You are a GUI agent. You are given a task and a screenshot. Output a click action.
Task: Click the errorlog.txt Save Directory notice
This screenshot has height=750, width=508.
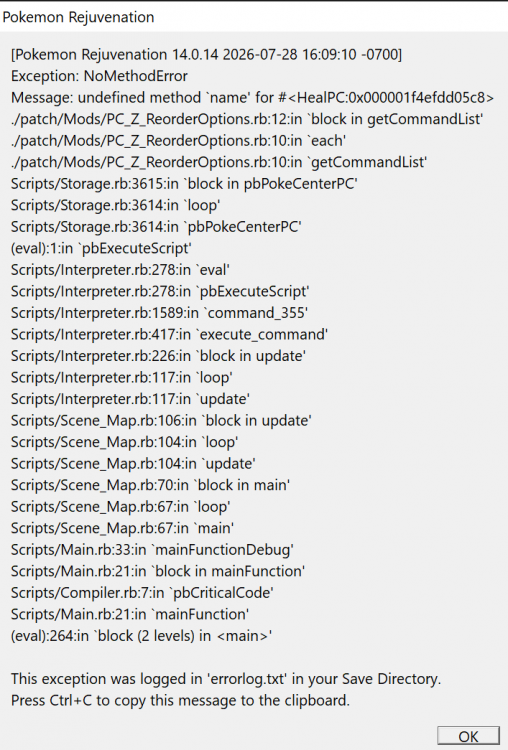pos(226,679)
